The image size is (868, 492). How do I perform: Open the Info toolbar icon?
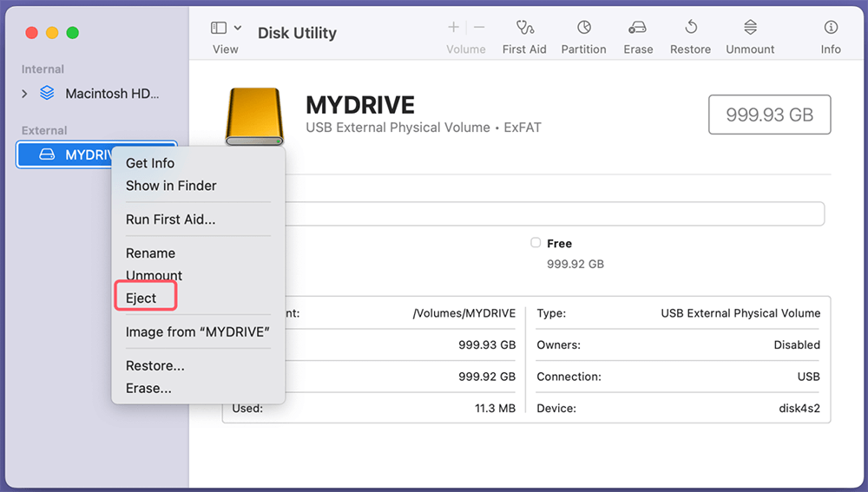pyautogui.click(x=831, y=28)
